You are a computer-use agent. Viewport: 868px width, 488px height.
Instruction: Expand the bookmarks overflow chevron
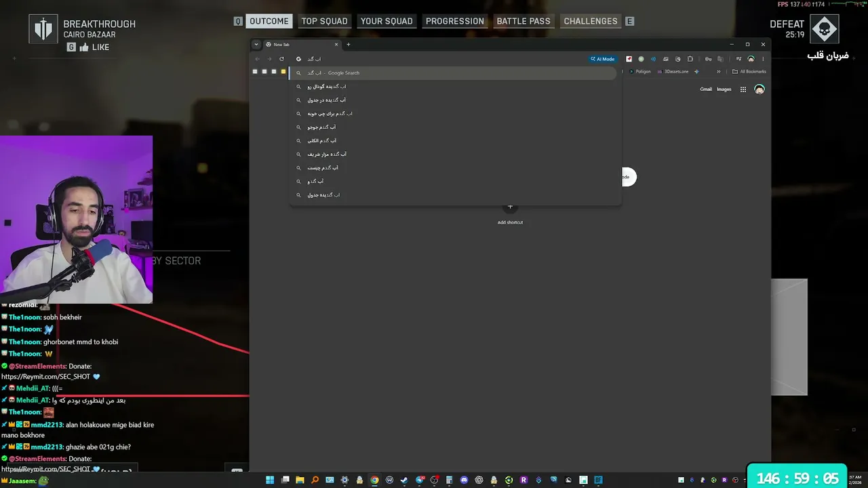pos(718,72)
